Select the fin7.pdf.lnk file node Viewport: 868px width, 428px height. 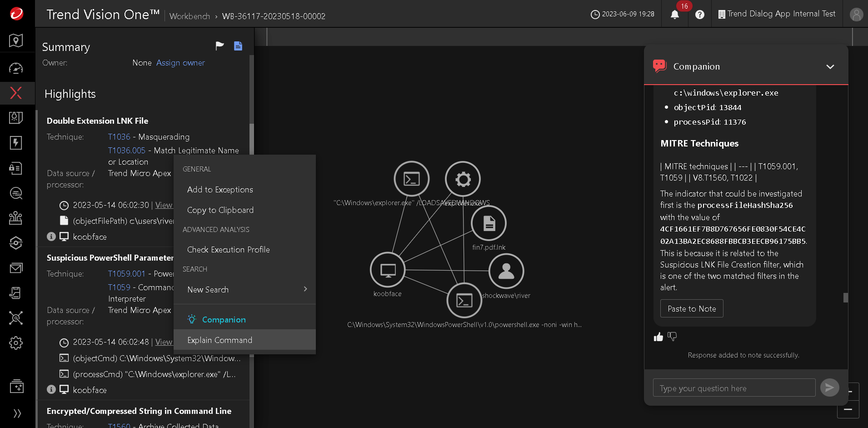pyautogui.click(x=489, y=223)
